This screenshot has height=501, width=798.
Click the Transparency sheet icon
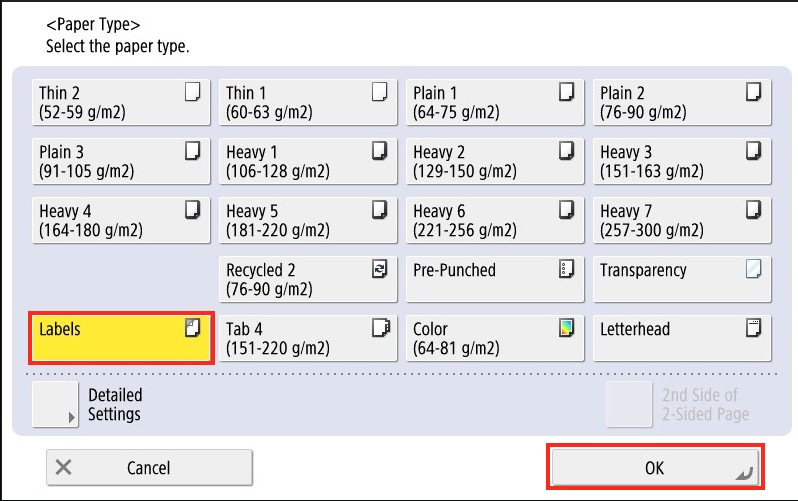click(x=753, y=268)
